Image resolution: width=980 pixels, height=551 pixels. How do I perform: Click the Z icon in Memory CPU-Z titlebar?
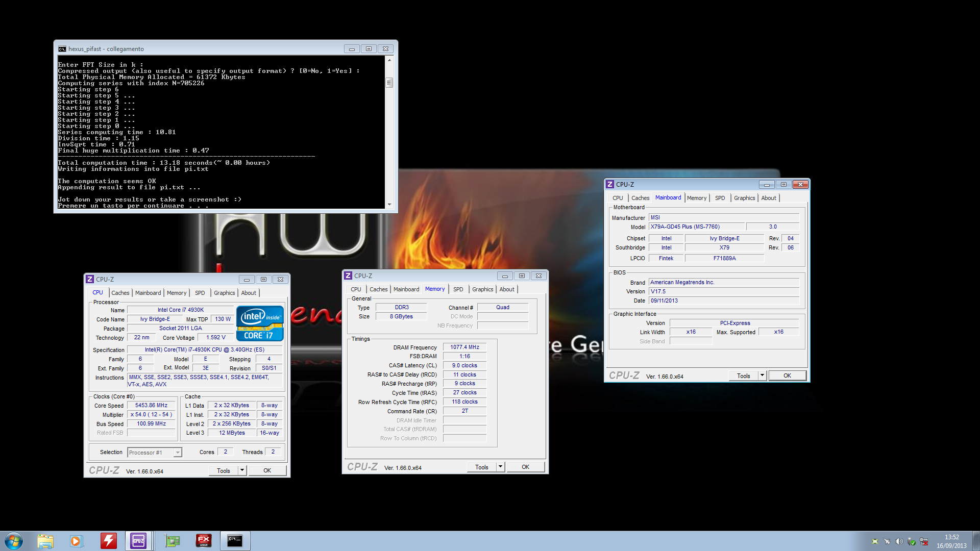[348, 275]
